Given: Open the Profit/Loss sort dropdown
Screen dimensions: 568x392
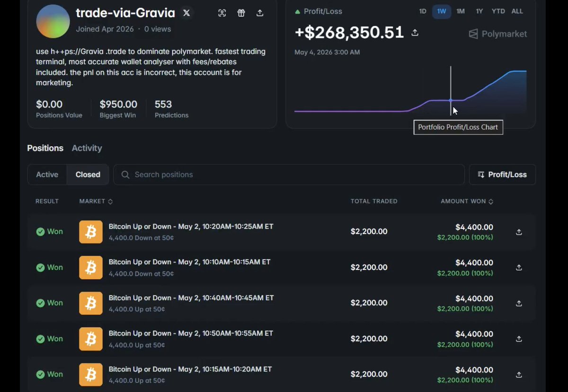Looking at the screenshot, I should (502, 174).
